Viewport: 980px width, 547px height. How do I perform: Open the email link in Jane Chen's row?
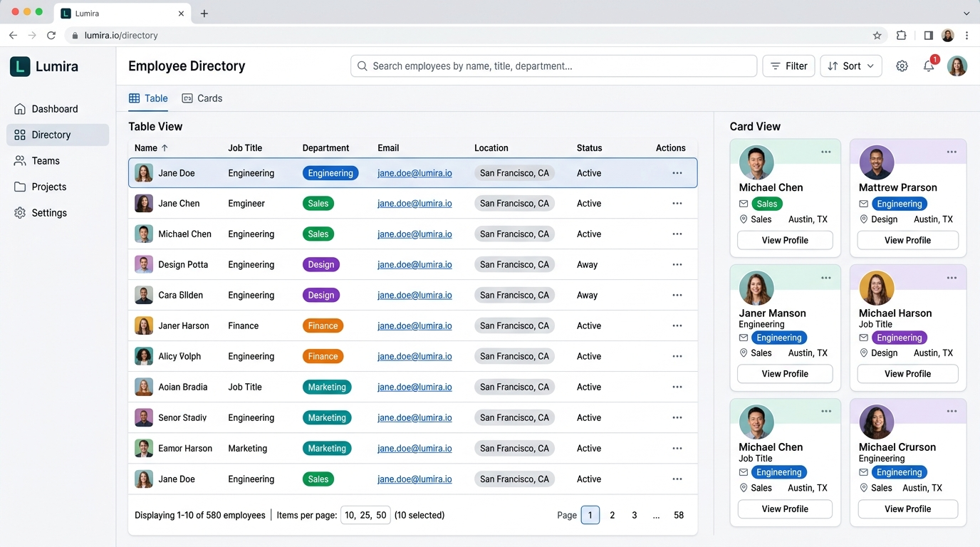[x=415, y=204]
